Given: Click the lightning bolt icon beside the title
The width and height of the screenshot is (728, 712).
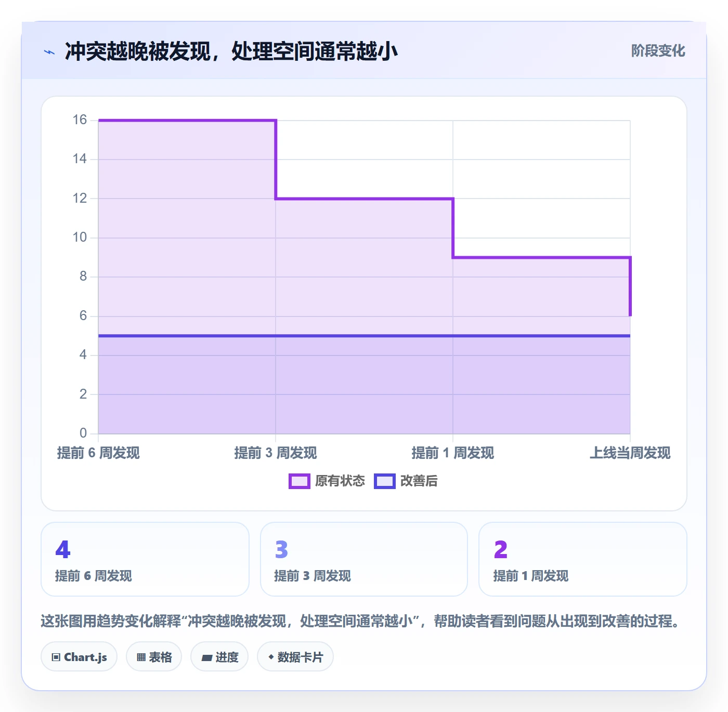Looking at the screenshot, I should (49, 52).
